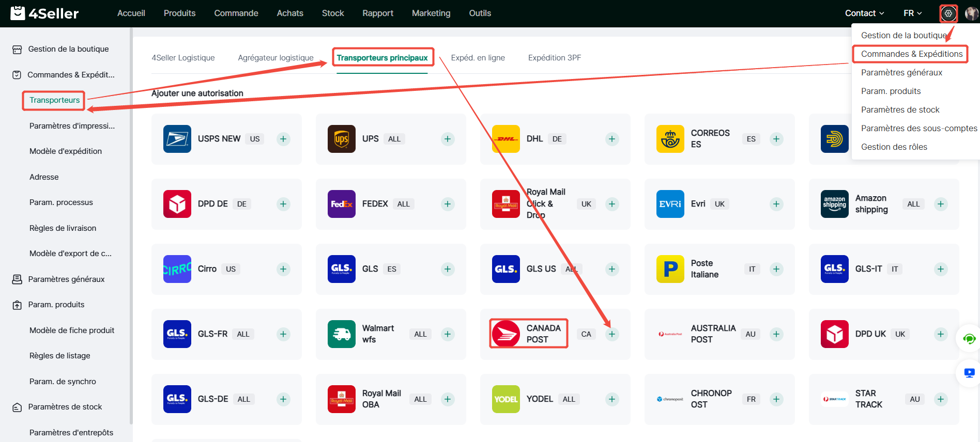Choose Commandes & Expéditions in settings dropdown
The width and height of the screenshot is (980, 442).
pos(912,54)
